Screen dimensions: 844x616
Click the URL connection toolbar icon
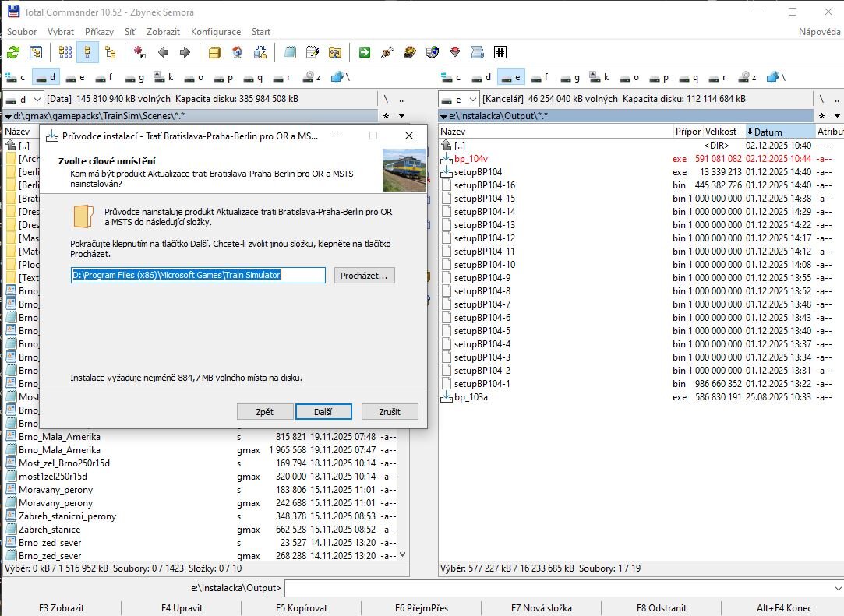261,52
